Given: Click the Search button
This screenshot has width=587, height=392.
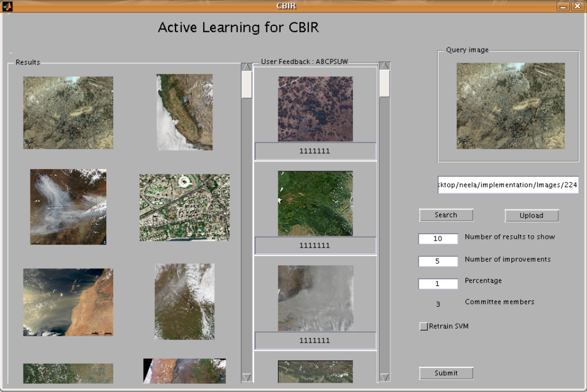Looking at the screenshot, I should tap(446, 215).
